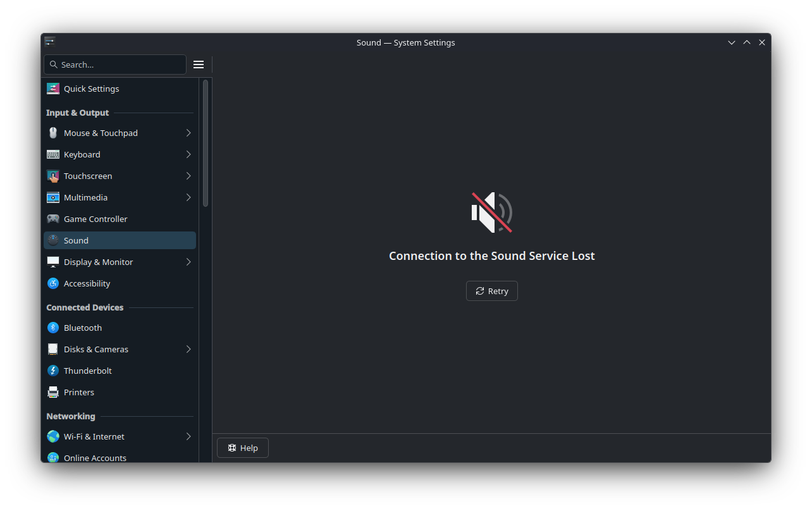The image size is (812, 511).
Task: Minimize the System Settings window
Action: point(732,42)
